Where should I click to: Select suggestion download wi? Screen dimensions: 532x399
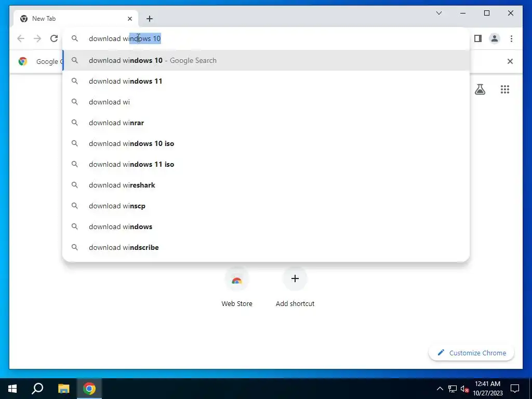click(266, 102)
